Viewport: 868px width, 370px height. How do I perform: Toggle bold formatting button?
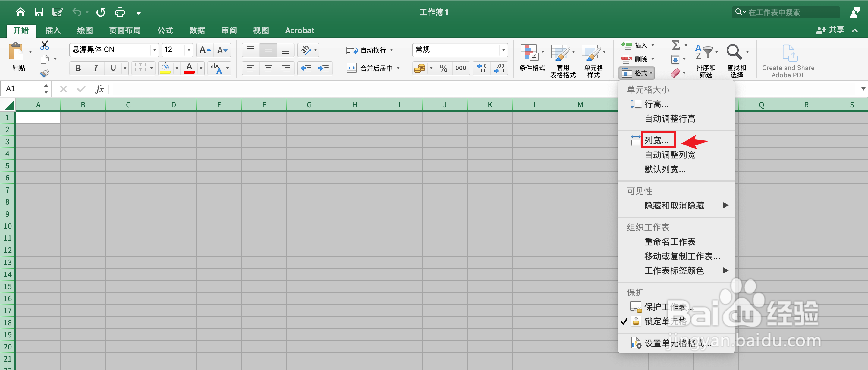coord(78,69)
